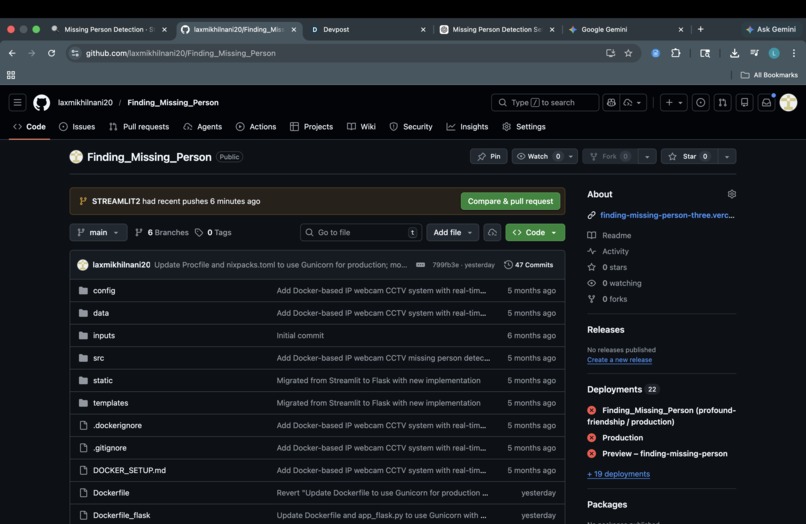Open 47 Commits history

coord(528,265)
